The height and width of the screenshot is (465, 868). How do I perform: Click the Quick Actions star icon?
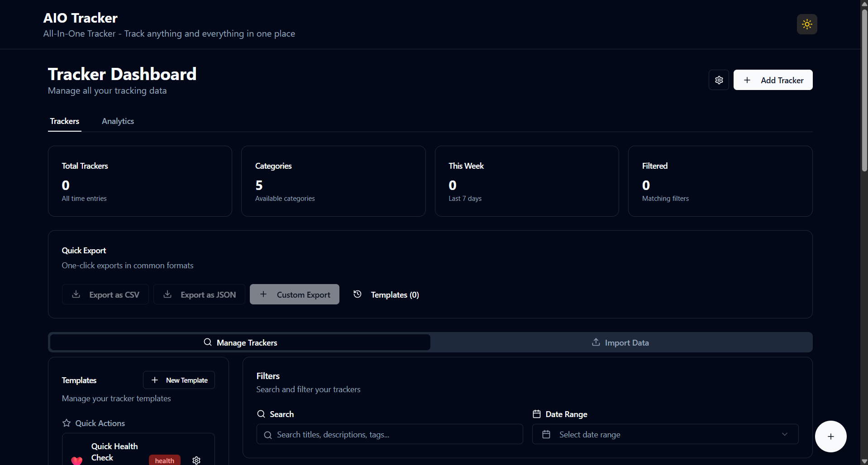pos(67,423)
